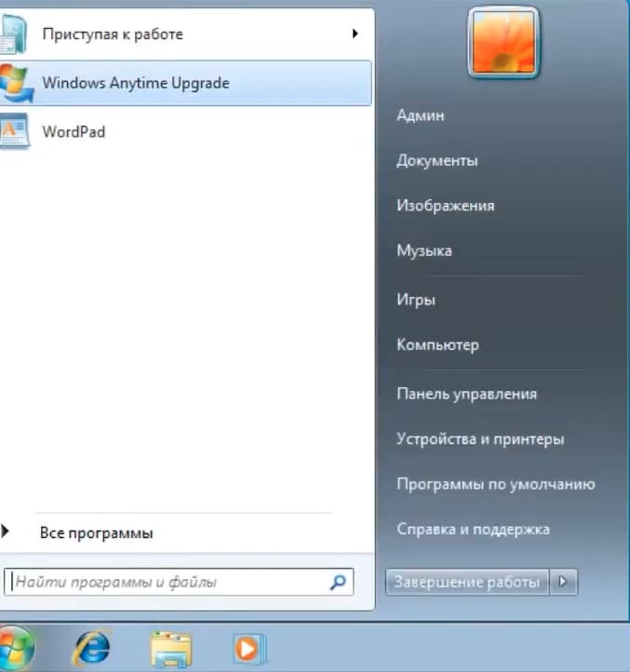Screen dimensions: 630x672
Task: Open the Компьютер entry
Action: [x=437, y=345]
